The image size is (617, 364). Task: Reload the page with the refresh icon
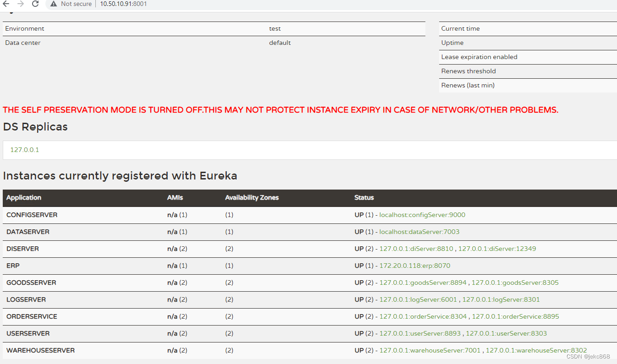(35, 4)
